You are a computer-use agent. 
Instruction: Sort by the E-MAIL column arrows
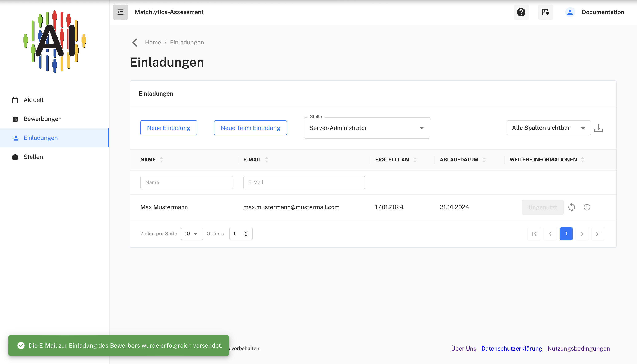tap(266, 159)
